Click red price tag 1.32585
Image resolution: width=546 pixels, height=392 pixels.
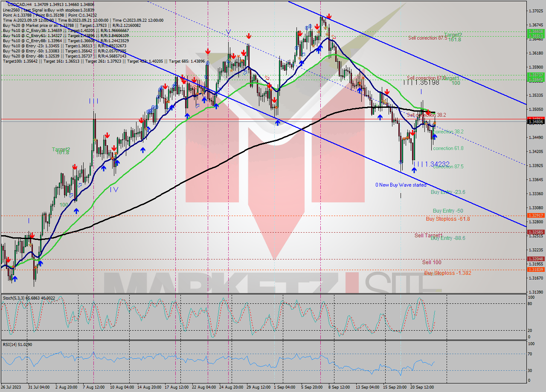click(x=535, y=232)
